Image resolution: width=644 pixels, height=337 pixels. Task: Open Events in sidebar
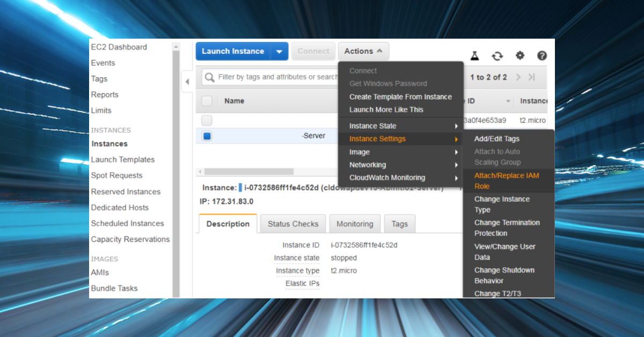point(103,63)
